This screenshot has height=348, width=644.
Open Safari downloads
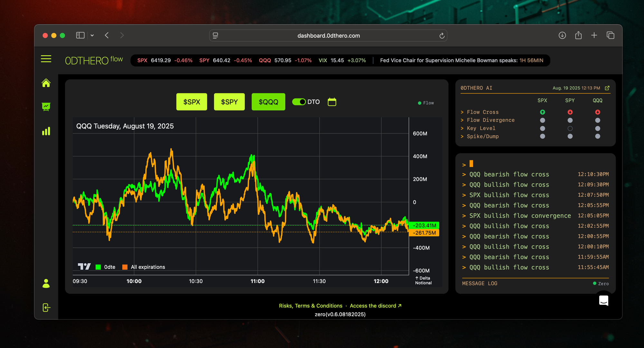point(562,35)
